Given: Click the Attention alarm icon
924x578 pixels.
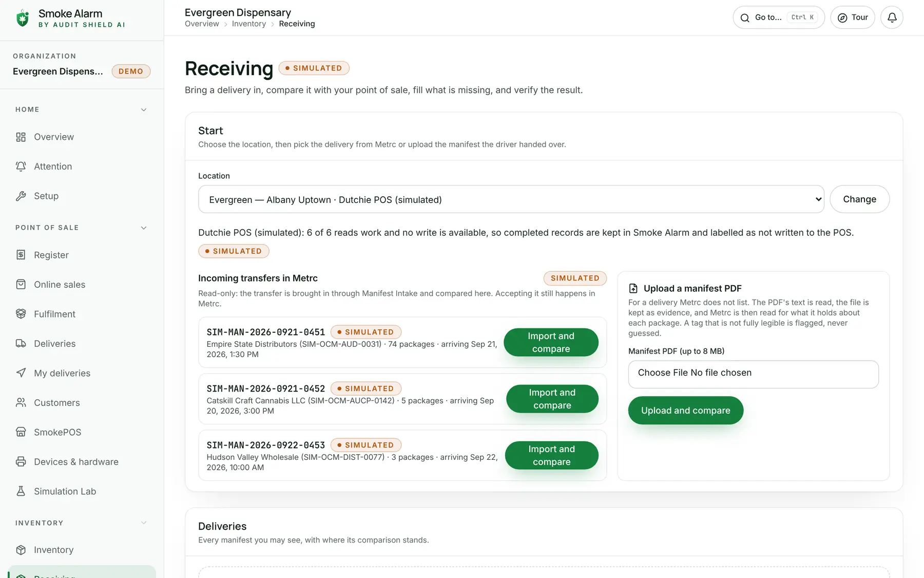Looking at the screenshot, I should tap(21, 166).
